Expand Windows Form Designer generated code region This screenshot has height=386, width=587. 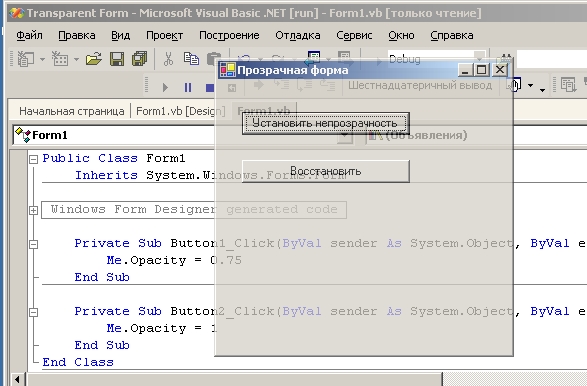[x=33, y=210]
